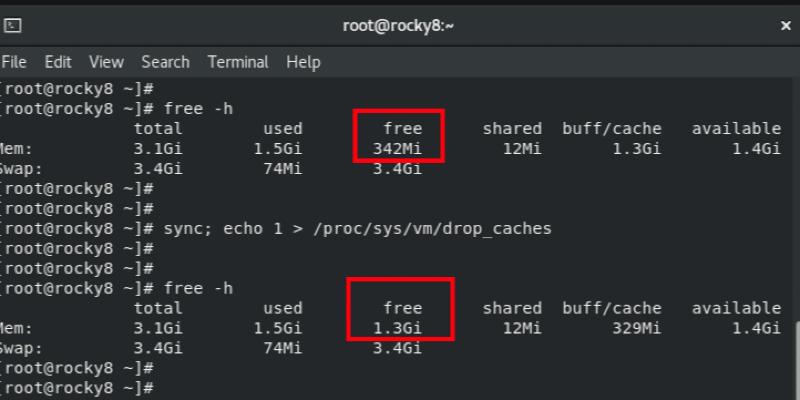
Task: Click the 74Mi swap used value in second output
Action: (x=280, y=348)
